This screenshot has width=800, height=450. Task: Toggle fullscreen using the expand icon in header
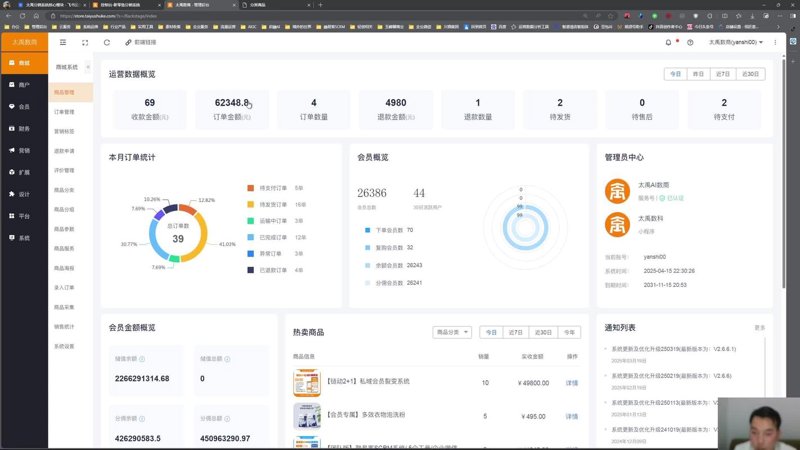click(85, 42)
